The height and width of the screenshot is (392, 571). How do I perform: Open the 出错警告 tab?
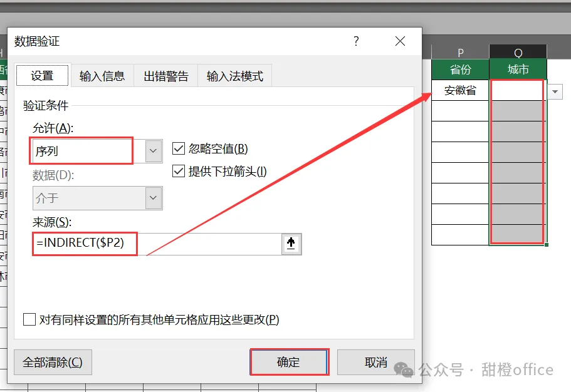pyautogui.click(x=166, y=76)
